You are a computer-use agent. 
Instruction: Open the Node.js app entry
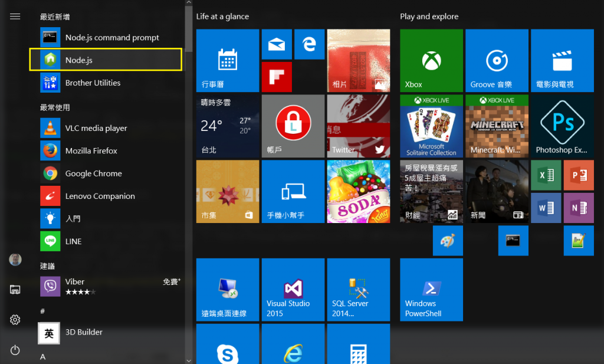click(x=106, y=60)
